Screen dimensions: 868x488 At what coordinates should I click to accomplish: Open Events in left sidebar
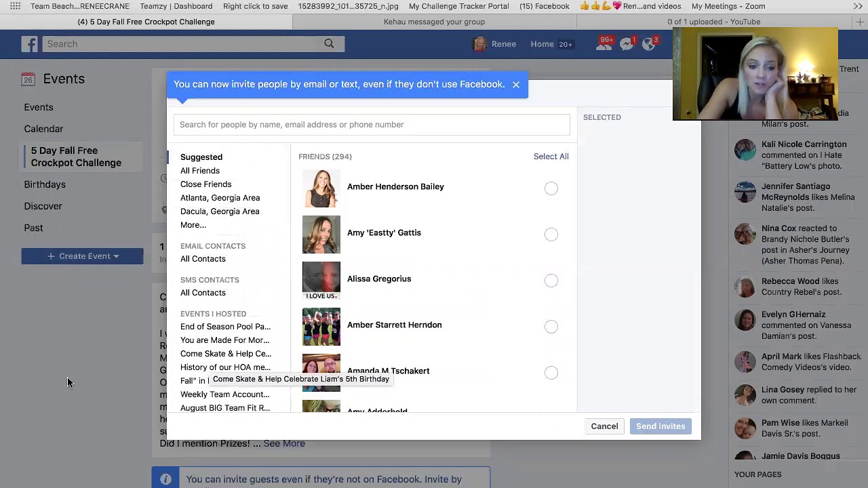coord(39,107)
